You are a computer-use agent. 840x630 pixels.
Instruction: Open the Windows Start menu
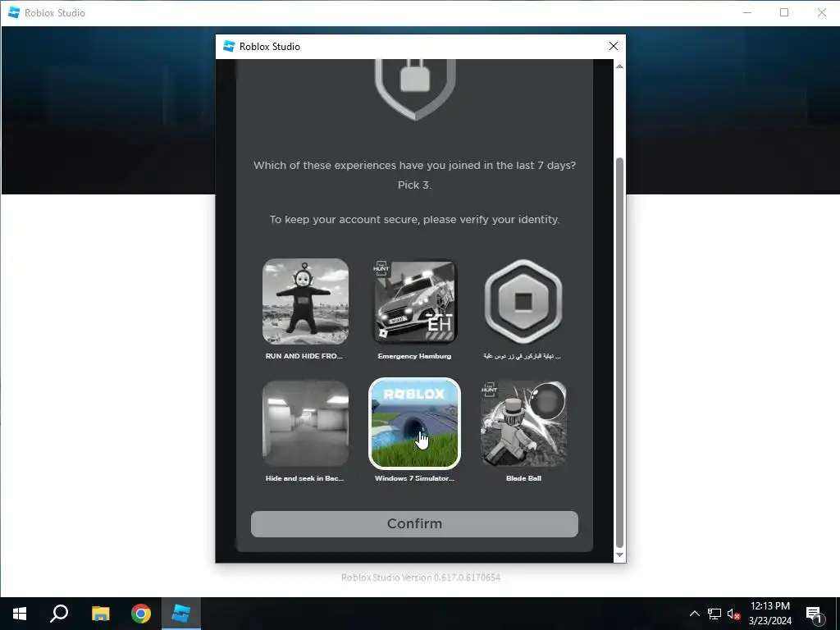pyautogui.click(x=20, y=614)
